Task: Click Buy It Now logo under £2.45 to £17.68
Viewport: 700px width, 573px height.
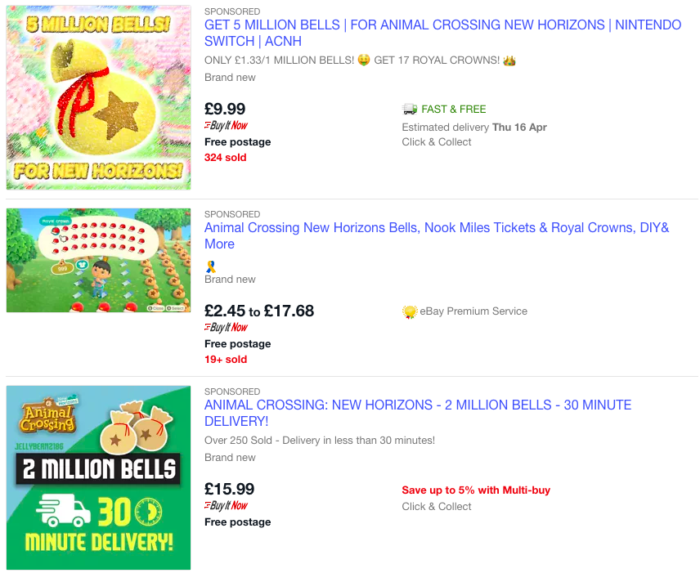Action: tap(226, 328)
